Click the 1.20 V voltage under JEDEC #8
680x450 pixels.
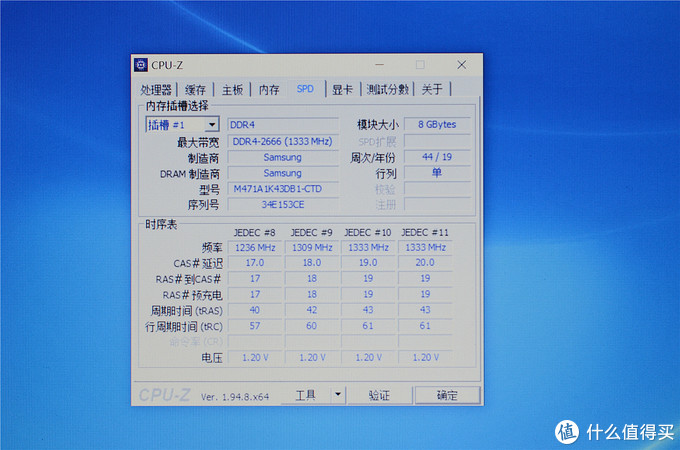255,358
